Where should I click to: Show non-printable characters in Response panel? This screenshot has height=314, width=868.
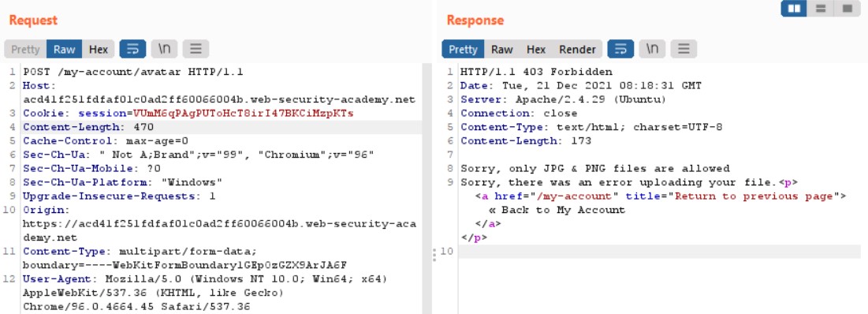click(652, 49)
